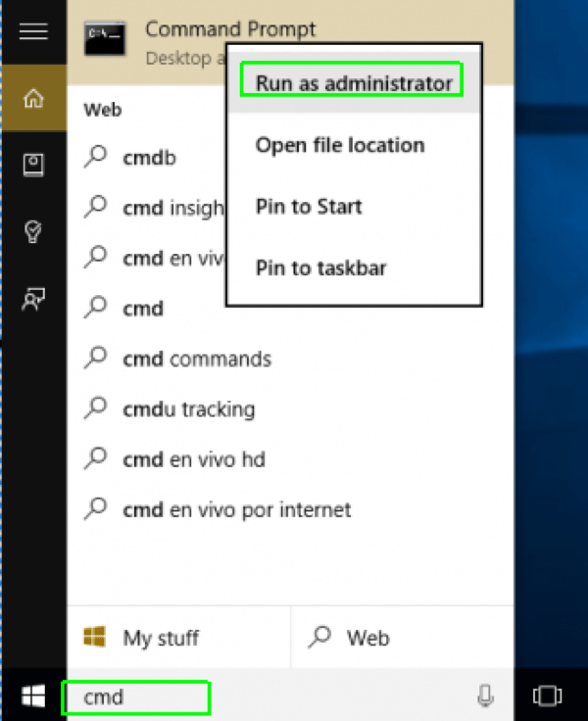Open Task View on the taskbar
Image resolution: width=588 pixels, height=721 pixels.
tap(545, 697)
